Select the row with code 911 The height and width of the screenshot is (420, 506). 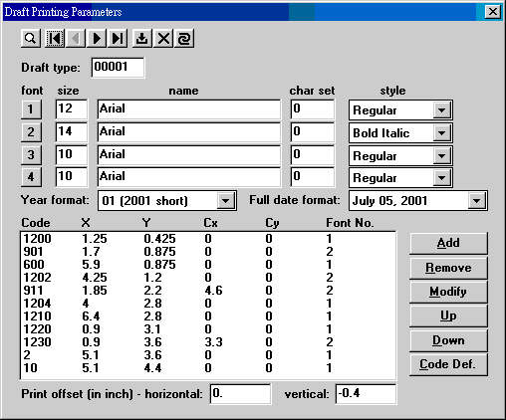208,291
